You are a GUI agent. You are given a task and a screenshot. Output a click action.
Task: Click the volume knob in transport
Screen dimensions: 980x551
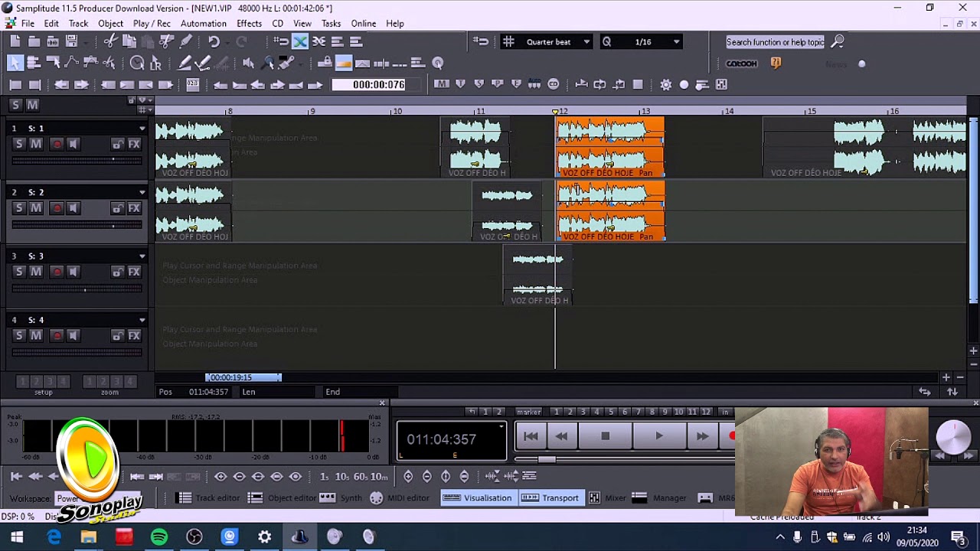click(x=953, y=437)
